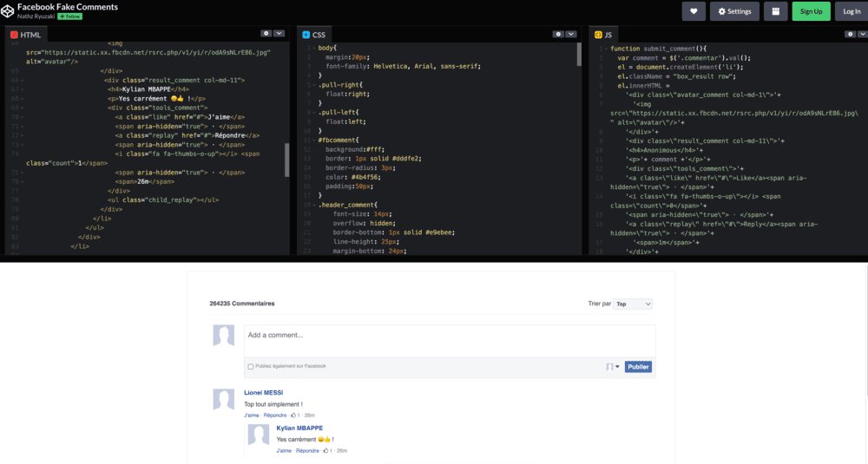Click J'aime on Messi's comment

coord(252,415)
